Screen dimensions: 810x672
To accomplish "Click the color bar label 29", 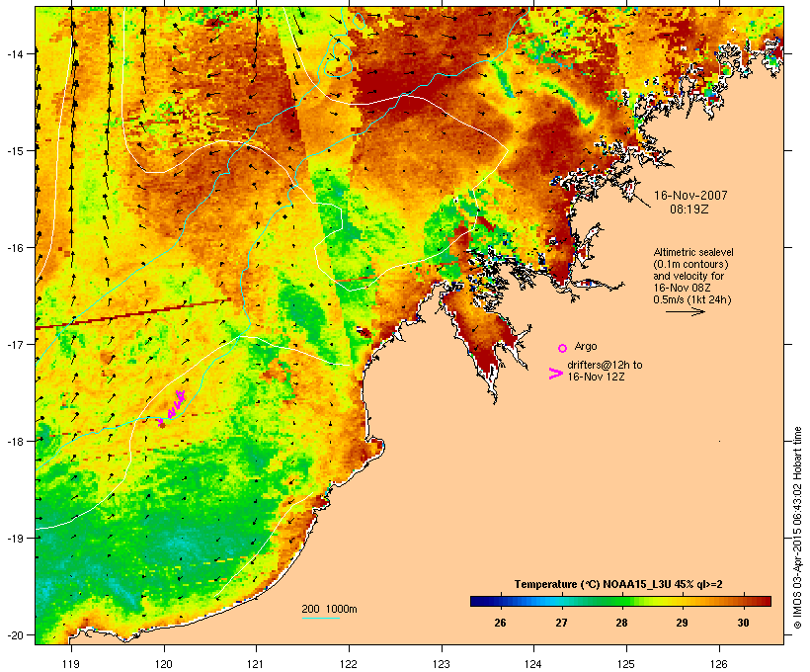I will pos(682,623).
